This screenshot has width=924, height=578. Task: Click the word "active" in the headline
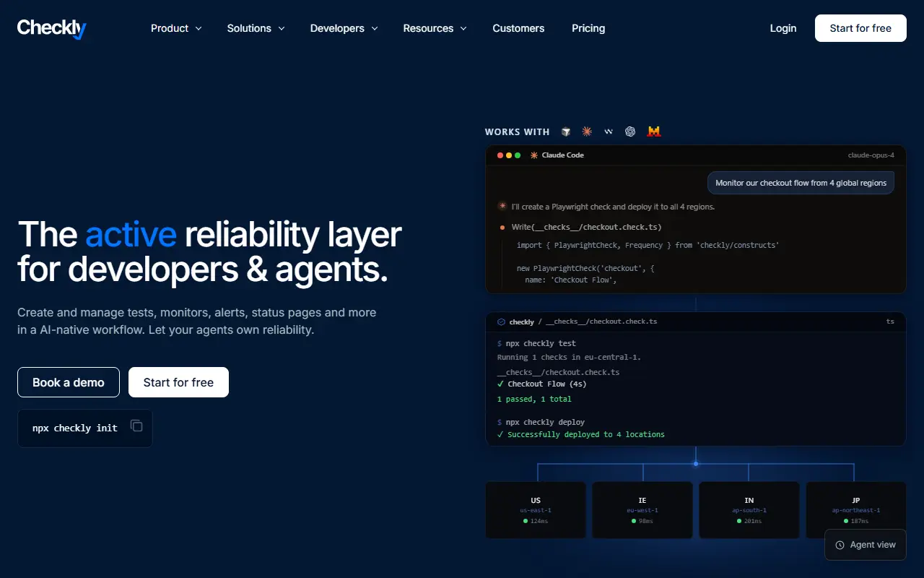tap(131, 234)
